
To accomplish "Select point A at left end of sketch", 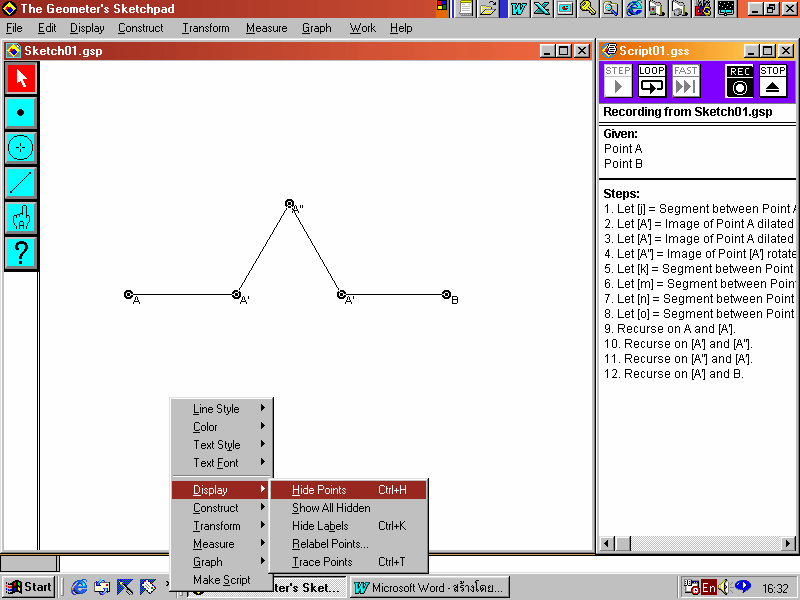I will click(128, 294).
